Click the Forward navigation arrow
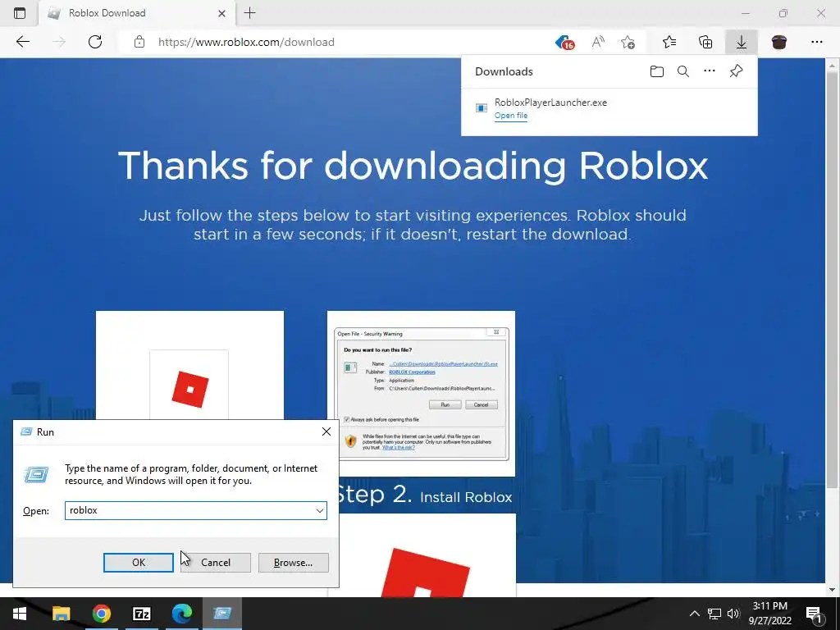 coord(59,42)
